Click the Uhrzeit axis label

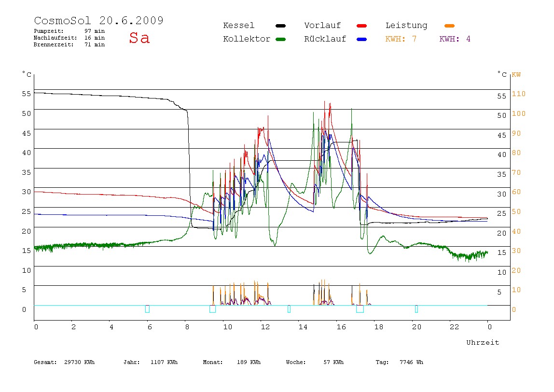click(483, 342)
